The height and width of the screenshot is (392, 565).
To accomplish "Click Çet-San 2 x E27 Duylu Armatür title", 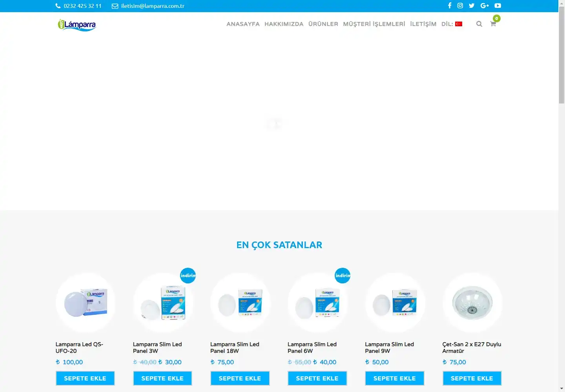I will [x=472, y=348].
